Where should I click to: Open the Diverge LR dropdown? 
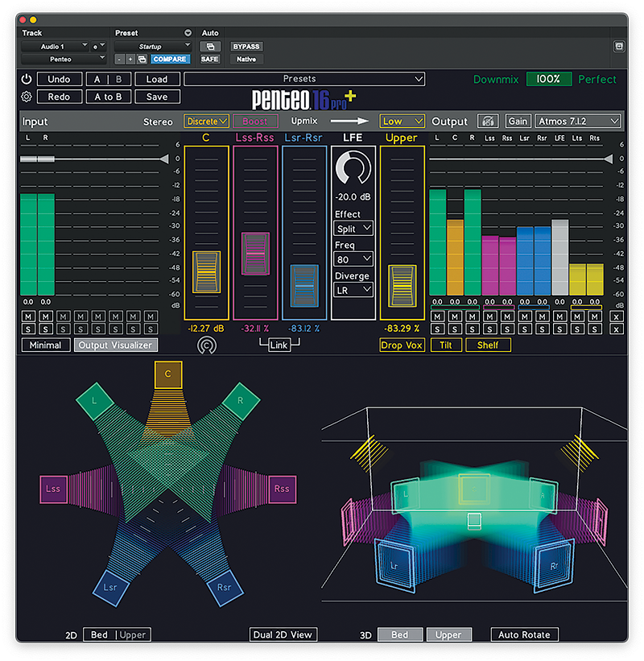[353, 291]
